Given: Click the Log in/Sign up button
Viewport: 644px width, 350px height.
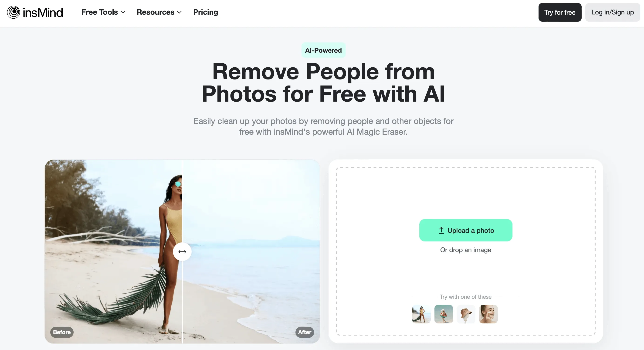Looking at the screenshot, I should [x=613, y=12].
